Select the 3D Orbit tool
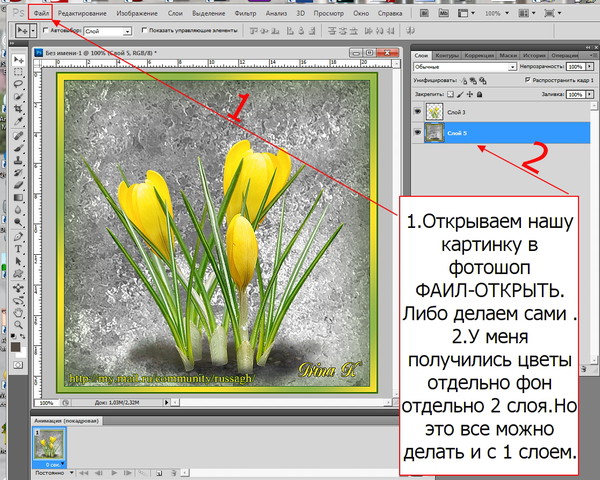The height and width of the screenshot is (480, 600). (x=18, y=300)
